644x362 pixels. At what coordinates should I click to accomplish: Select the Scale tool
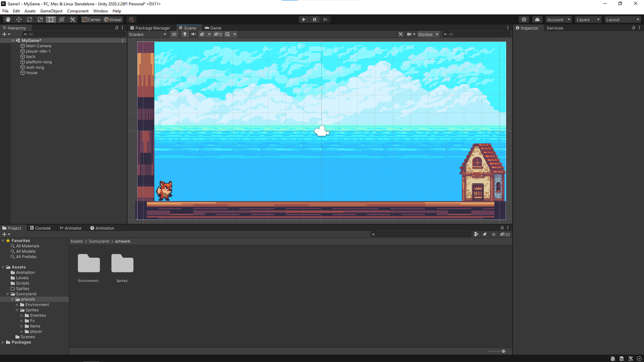(40, 19)
